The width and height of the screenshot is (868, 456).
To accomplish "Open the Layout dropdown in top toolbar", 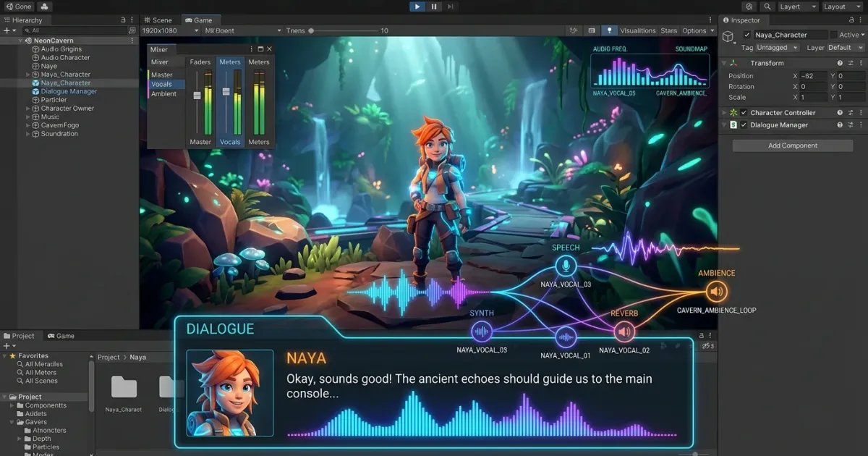I will (843, 7).
